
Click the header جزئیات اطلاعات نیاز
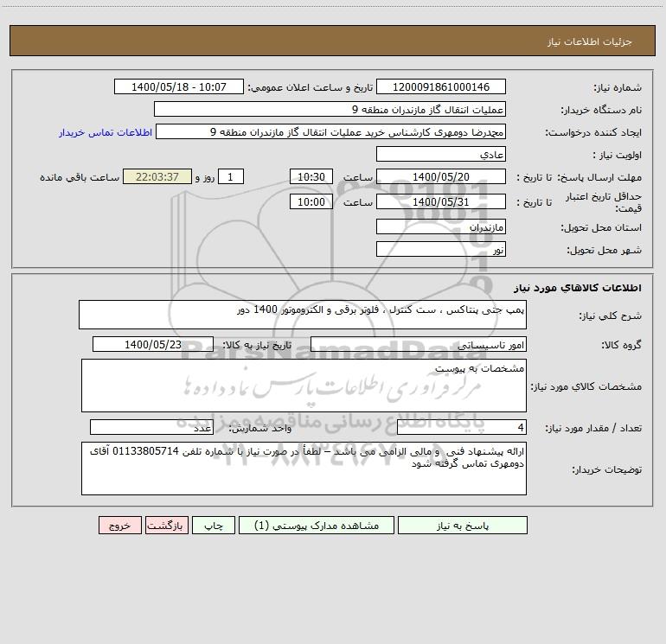click(590, 41)
